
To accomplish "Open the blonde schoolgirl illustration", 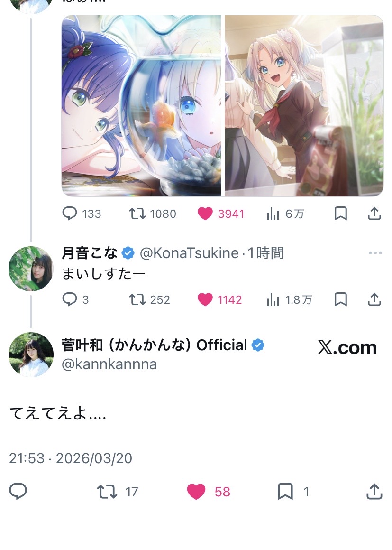I will coord(304,105).
